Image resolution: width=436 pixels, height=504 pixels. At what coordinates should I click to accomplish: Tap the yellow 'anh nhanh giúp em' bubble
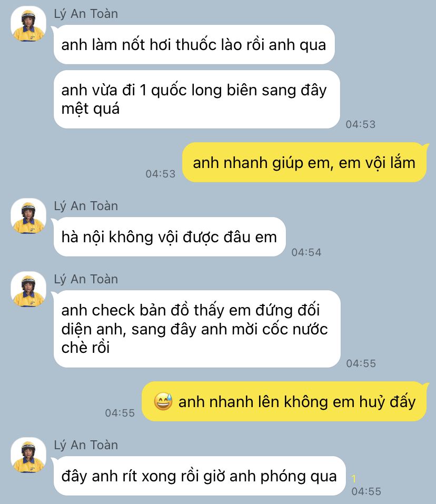305,162
